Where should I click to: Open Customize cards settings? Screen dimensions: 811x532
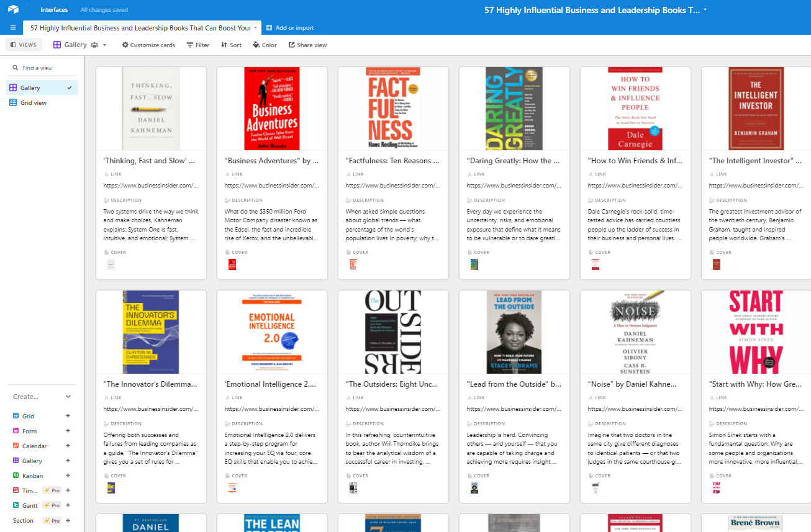148,45
